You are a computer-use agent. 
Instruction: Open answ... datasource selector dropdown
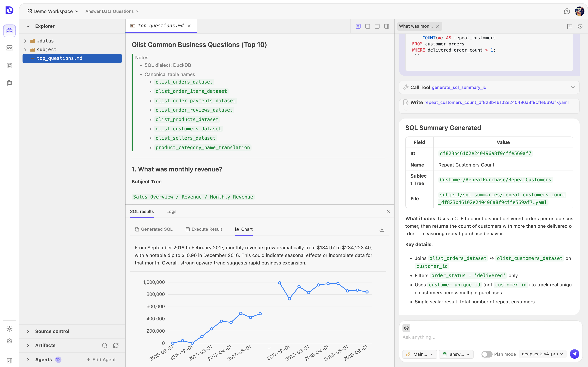[x=456, y=354]
